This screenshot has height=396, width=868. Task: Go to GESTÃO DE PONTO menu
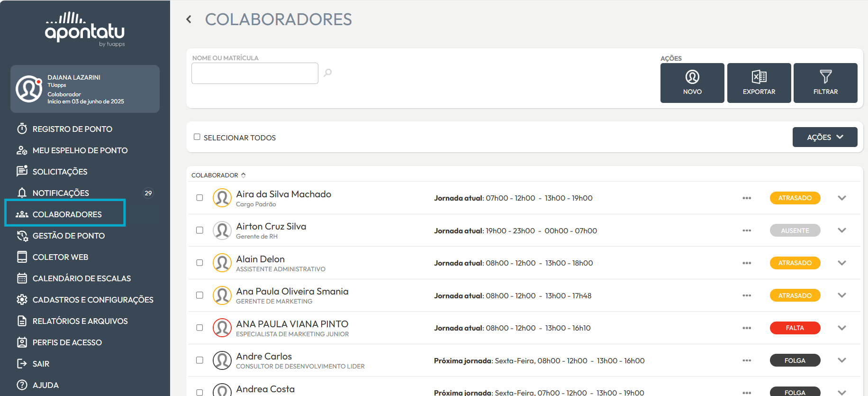69,236
